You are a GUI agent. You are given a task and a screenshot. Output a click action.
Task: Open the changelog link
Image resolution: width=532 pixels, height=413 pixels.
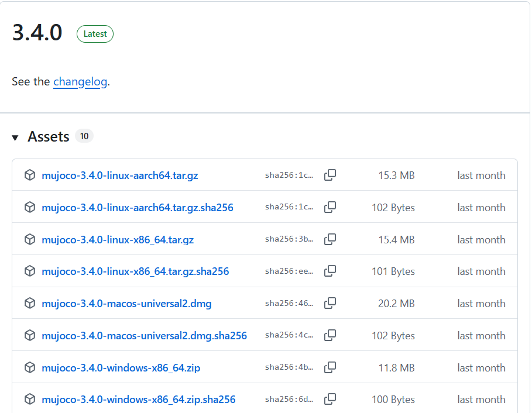click(x=80, y=82)
